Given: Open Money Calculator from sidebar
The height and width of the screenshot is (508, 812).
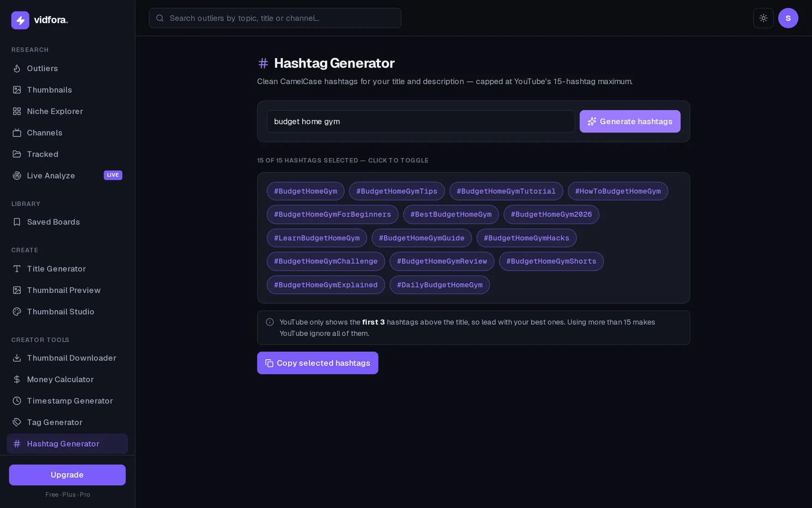Looking at the screenshot, I should pos(67,380).
